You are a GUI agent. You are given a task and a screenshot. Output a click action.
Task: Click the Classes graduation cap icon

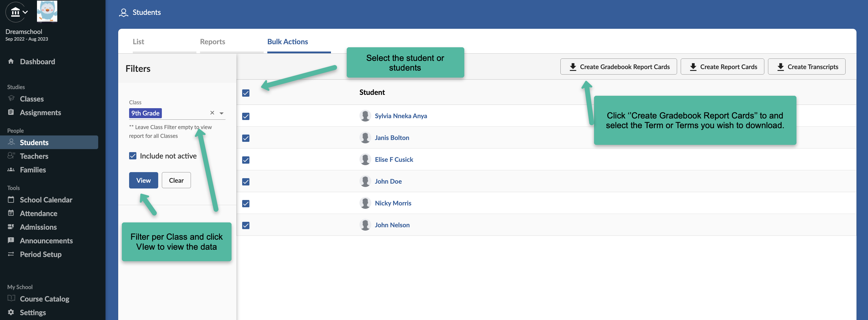[x=11, y=98]
